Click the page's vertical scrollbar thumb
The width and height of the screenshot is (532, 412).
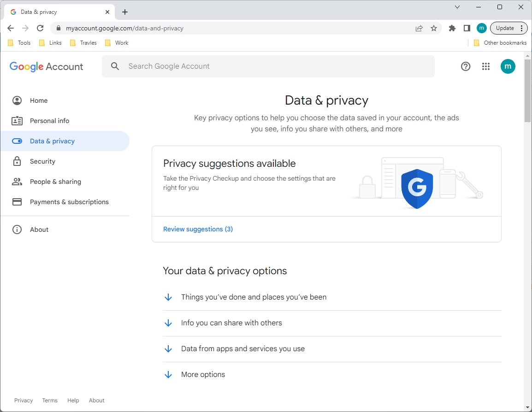(x=527, y=88)
